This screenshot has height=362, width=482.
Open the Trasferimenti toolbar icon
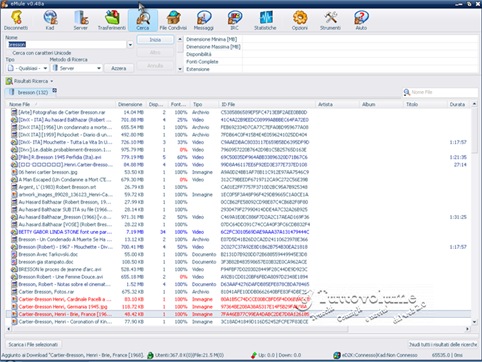click(112, 20)
